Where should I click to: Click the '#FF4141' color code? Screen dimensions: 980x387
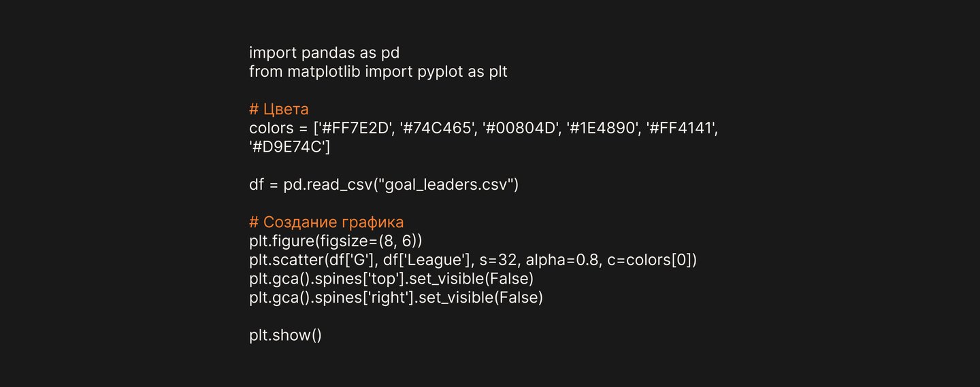pyautogui.click(x=674, y=128)
